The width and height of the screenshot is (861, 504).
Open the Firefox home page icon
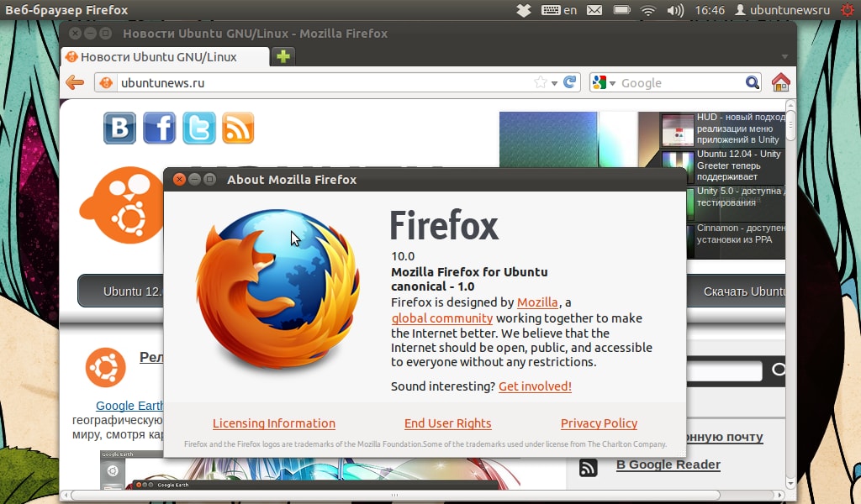780,82
